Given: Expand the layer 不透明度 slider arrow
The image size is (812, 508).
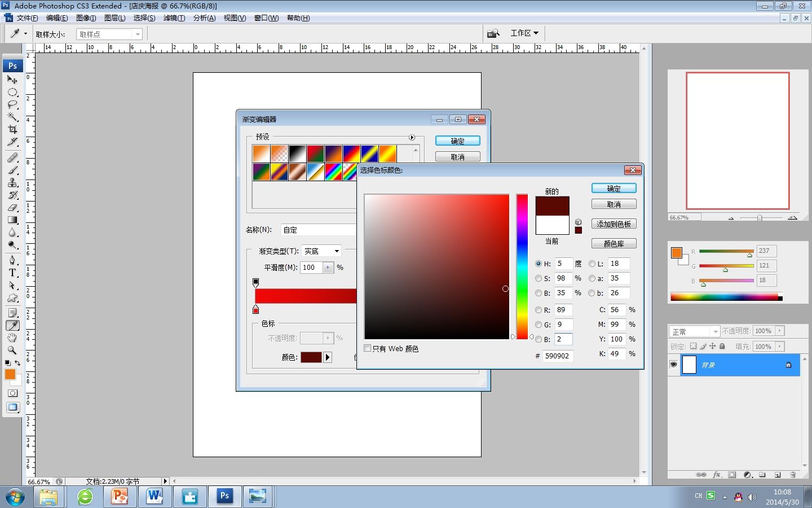Looking at the screenshot, I should pos(779,331).
